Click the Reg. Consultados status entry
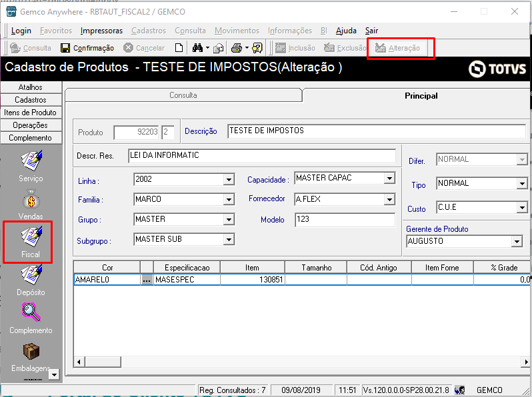This screenshot has height=397, width=532. tap(233, 390)
